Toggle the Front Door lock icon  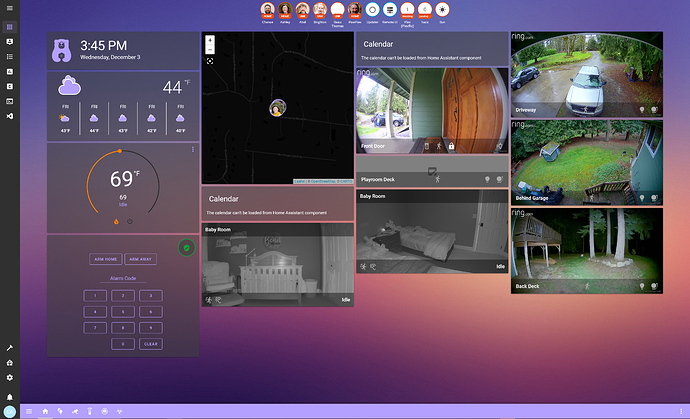pyautogui.click(x=452, y=146)
